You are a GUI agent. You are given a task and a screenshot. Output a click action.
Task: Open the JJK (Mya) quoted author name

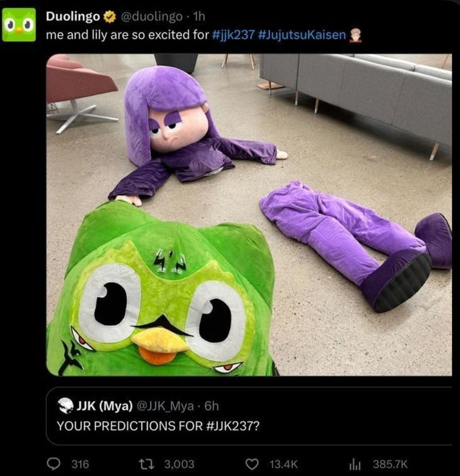(x=104, y=406)
